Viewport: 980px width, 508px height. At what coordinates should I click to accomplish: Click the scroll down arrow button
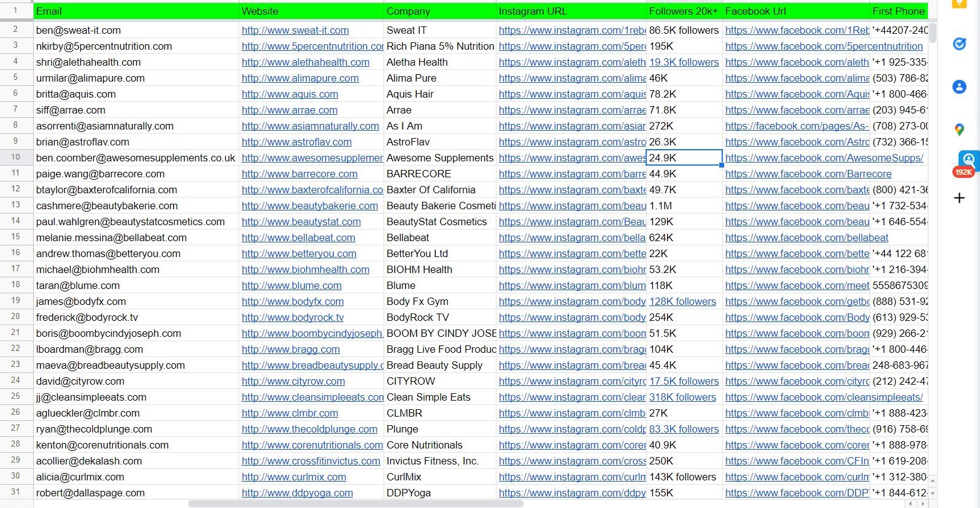click(x=933, y=493)
